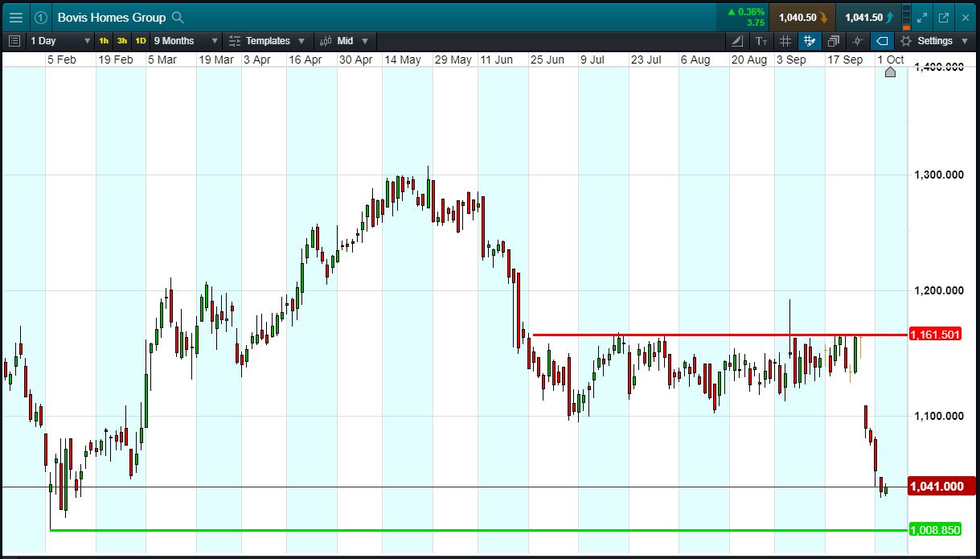Image resolution: width=980 pixels, height=559 pixels.
Task: Click the 25 Jun date label
Action: tap(547, 60)
